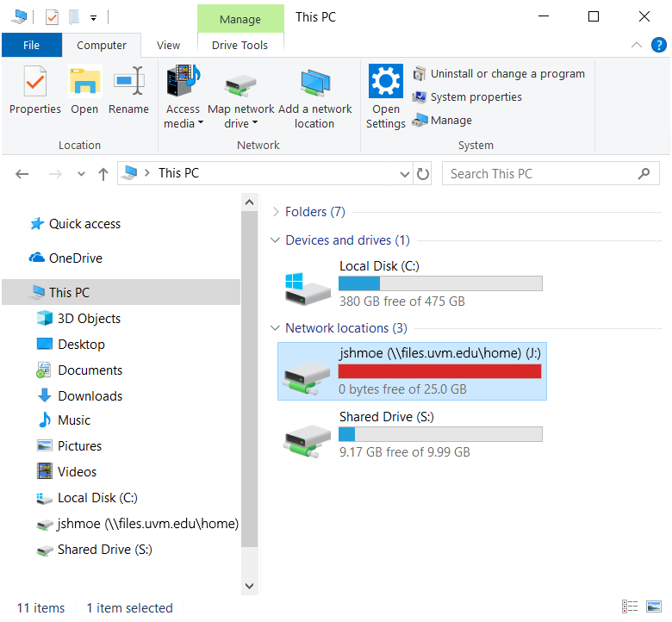The width and height of the screenshot is (672, 622).
Task: Select the Shared Drive (S:) network icon
Action: tap(307, 440)
